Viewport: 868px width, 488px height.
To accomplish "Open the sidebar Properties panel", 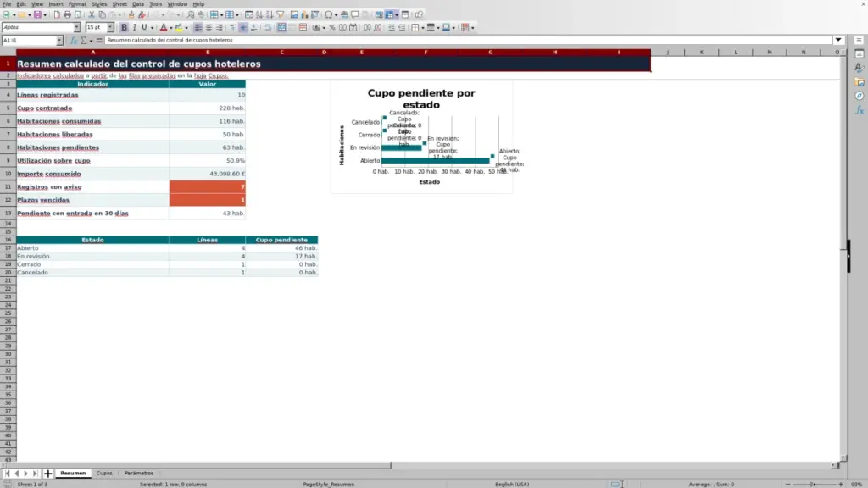I will pyautogui.click(x=860, y=53).
